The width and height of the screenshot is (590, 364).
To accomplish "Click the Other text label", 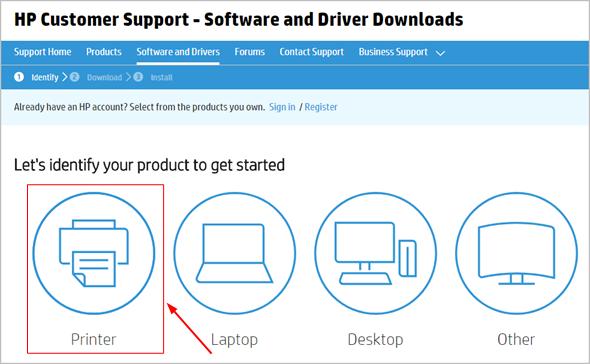I will (516, 340).
